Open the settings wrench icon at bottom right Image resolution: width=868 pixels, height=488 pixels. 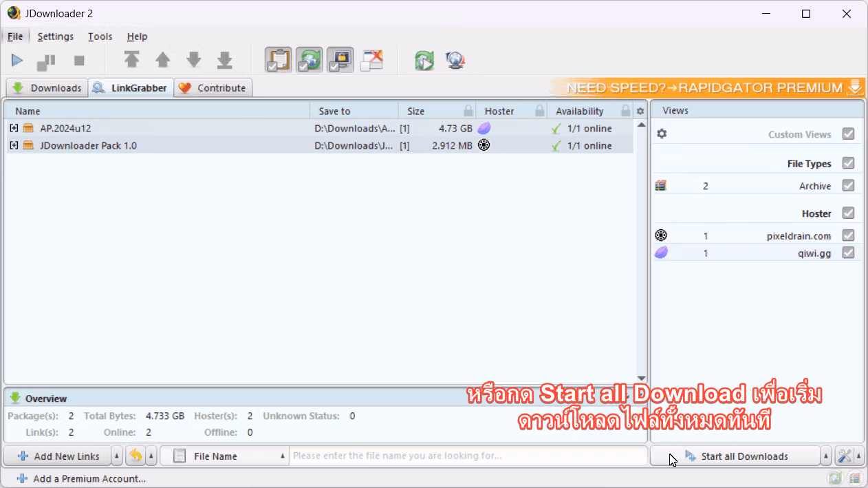click(844, 456)
